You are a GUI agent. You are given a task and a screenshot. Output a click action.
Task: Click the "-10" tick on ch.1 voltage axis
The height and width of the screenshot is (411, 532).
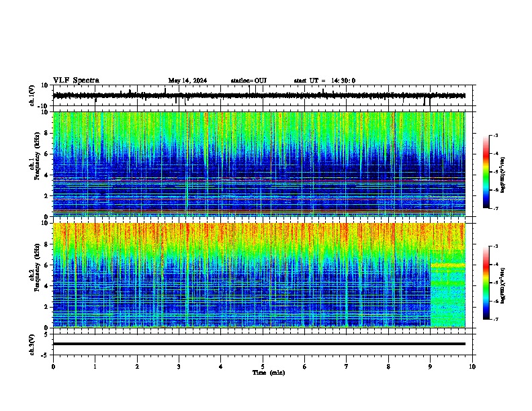click(x=43, y=106)
